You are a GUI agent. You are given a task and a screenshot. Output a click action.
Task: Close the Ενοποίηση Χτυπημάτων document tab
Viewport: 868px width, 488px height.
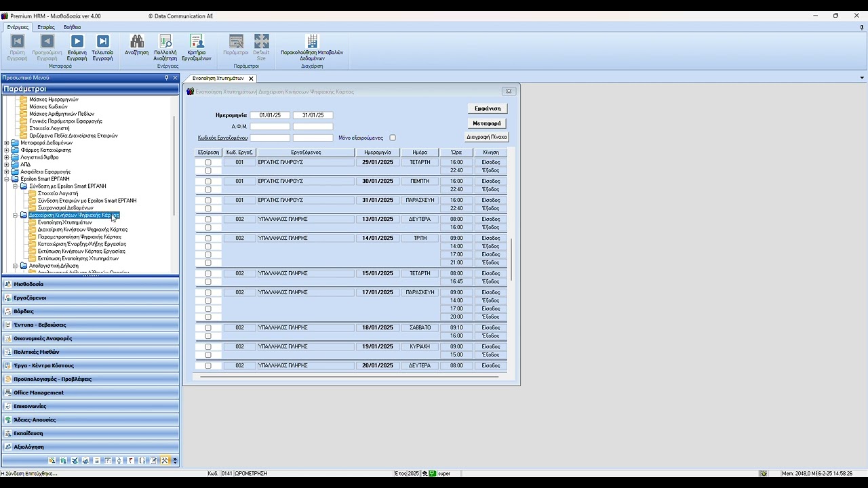(251, 79)
